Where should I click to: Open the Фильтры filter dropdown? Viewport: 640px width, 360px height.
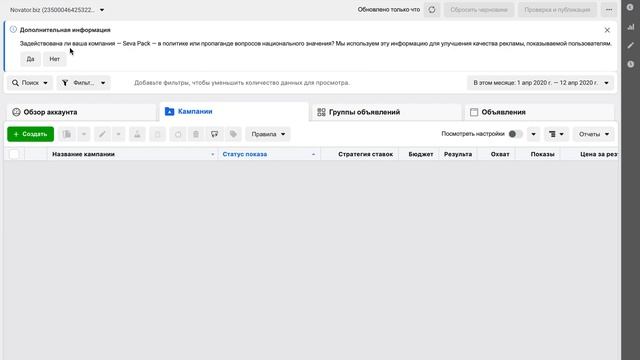pos(84,83)
